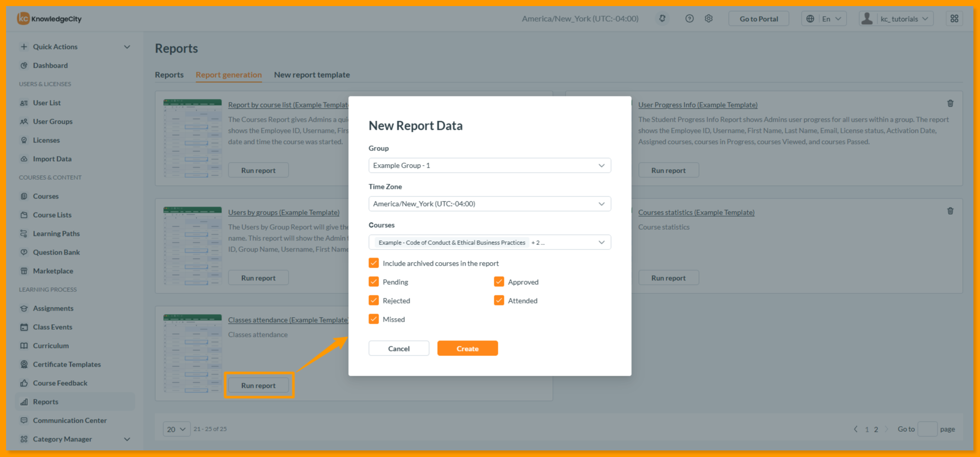
Task: Toggle the Missed checkbox
Action: (374, 319)
